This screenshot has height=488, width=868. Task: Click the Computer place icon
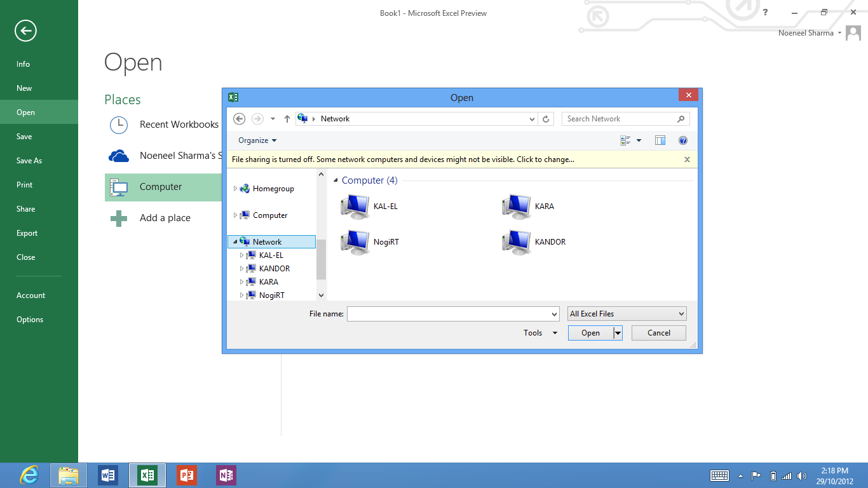(119, 187)
